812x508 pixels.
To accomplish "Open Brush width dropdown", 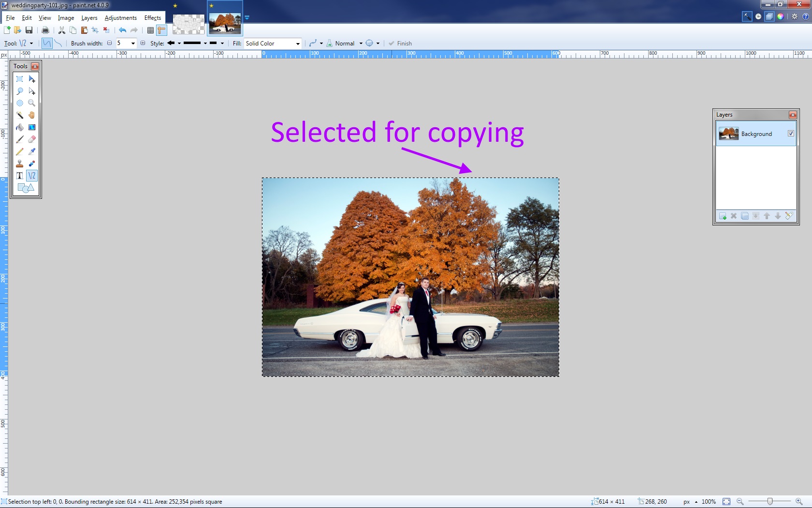I will click(133, 43).
